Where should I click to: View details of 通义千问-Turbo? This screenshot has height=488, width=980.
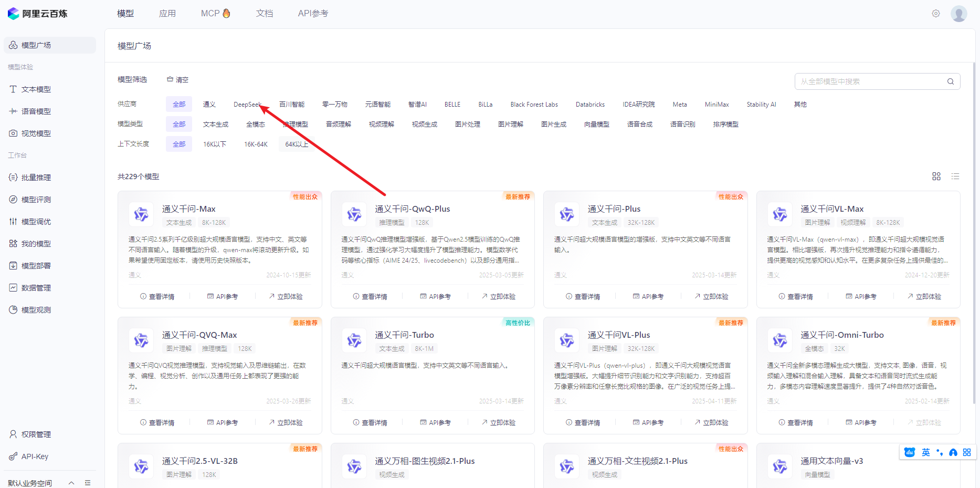click(370, 423)
